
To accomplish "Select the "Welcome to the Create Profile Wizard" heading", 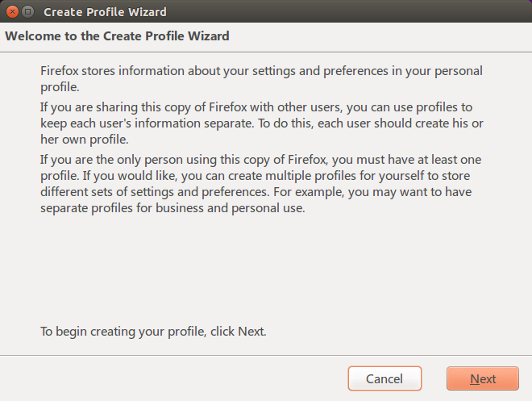I will tap(117, 36).
